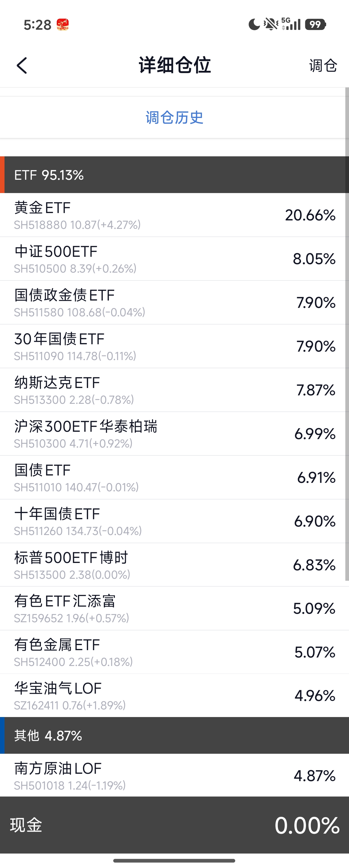Tap the 5G signal strength icon
Screen dimensions: 349x868
click(291, 24)
